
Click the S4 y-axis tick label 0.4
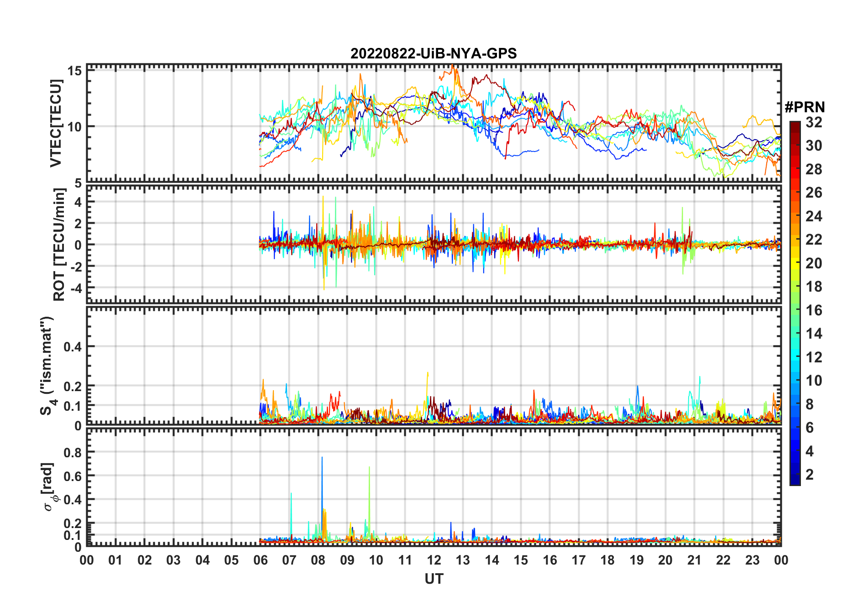tap(72, 347)
